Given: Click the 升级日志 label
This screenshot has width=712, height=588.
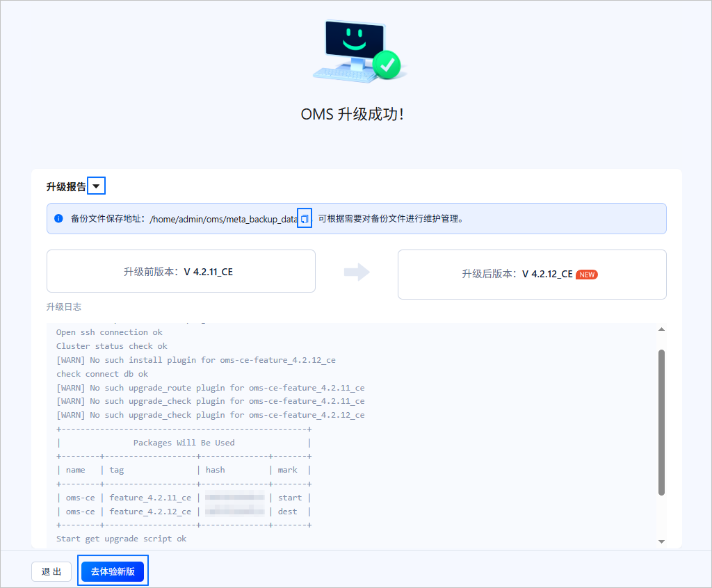Looking at the screenshot, I should pos(64,307).
